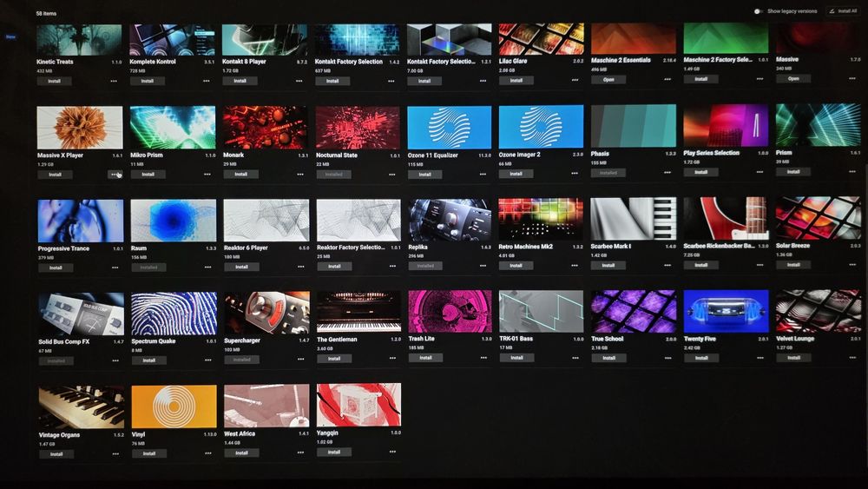The height and width of the screenshot is (489, 868).
Task: Click the "Komplete Kontrol" title text
Action: (x=153, y=62)
